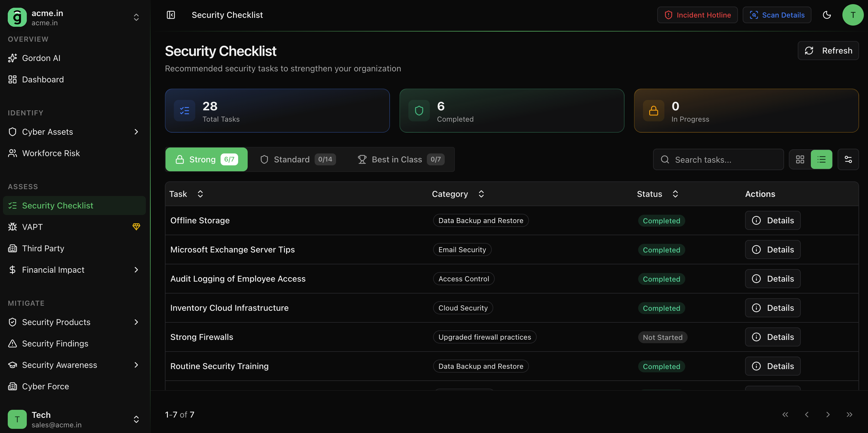Click the Incident Hotline button
868x433 pixels.
(697, 15)
